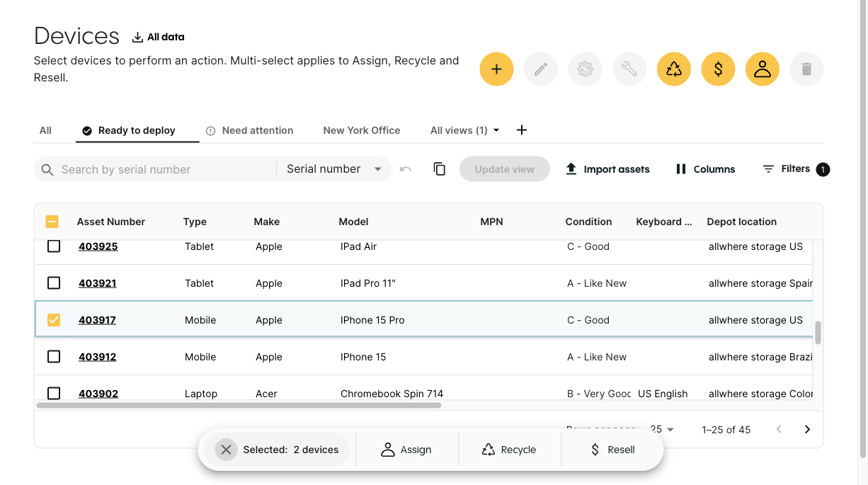Click the Make column header

click(x=267, y=222)
